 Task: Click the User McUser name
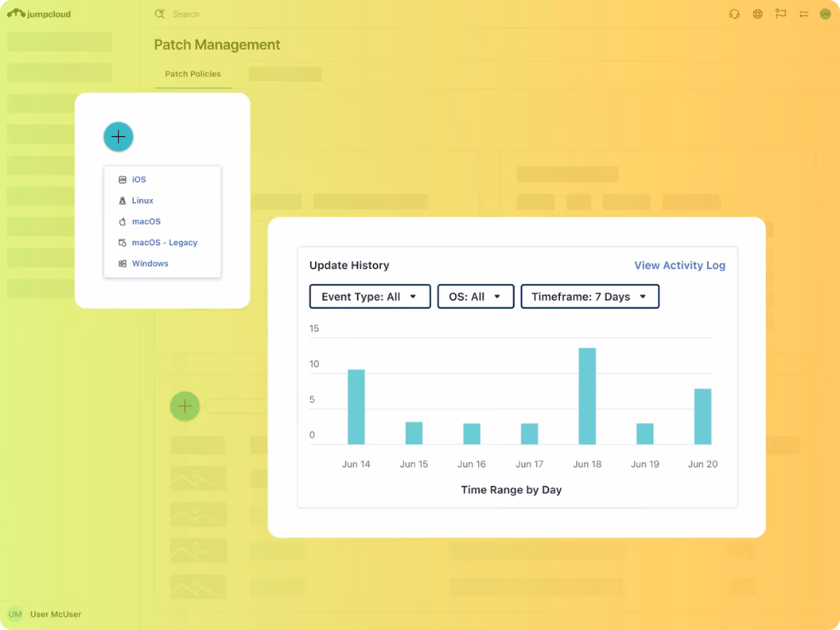(x=56, y=614)
